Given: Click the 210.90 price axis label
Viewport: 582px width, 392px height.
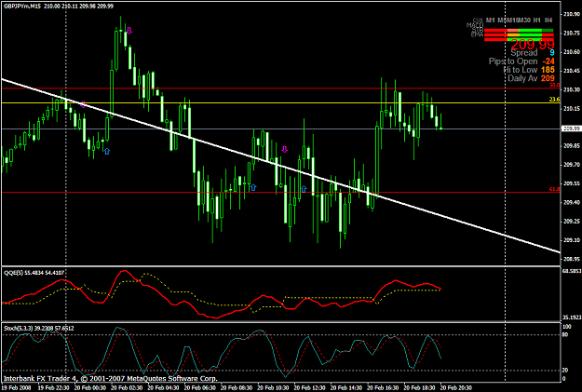Looking at the screenshot, I should 572,14.
